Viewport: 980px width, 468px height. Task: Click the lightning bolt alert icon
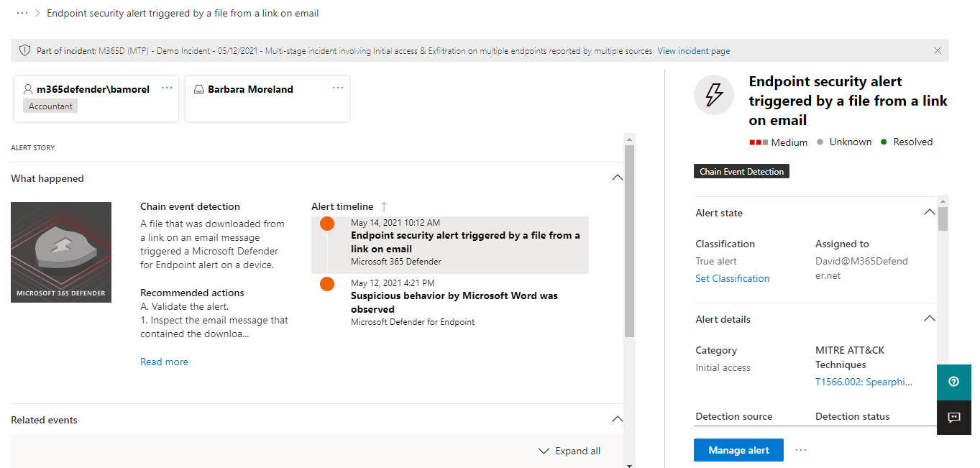point(714,94)
